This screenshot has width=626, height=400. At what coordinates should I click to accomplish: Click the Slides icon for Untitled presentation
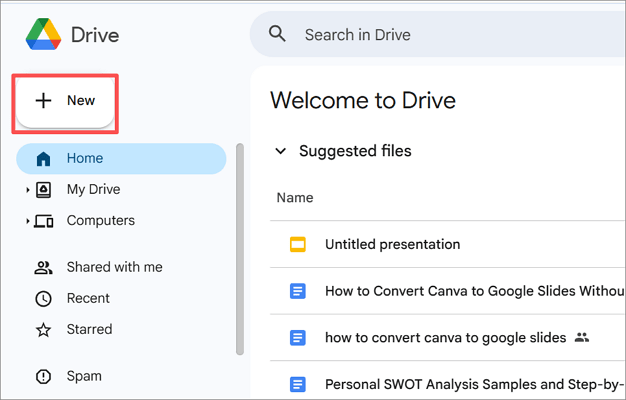coord(298,245)
